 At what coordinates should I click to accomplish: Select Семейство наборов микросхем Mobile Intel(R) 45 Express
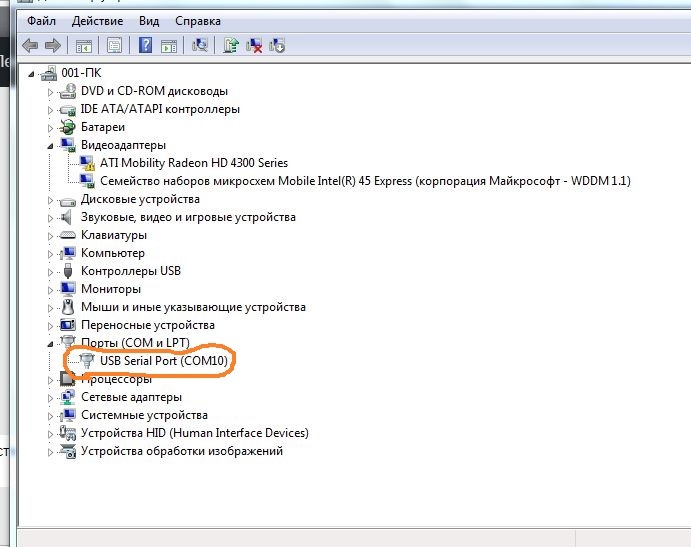point(365,181)
